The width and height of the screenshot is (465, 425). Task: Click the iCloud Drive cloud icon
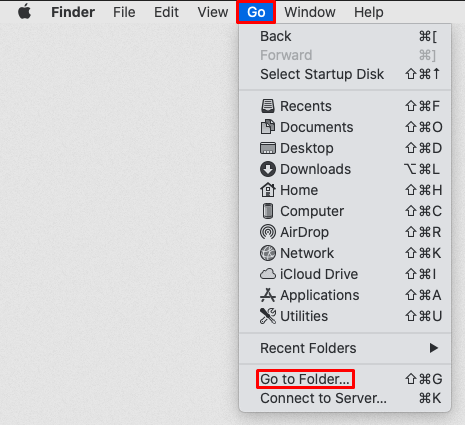point(268,274)
